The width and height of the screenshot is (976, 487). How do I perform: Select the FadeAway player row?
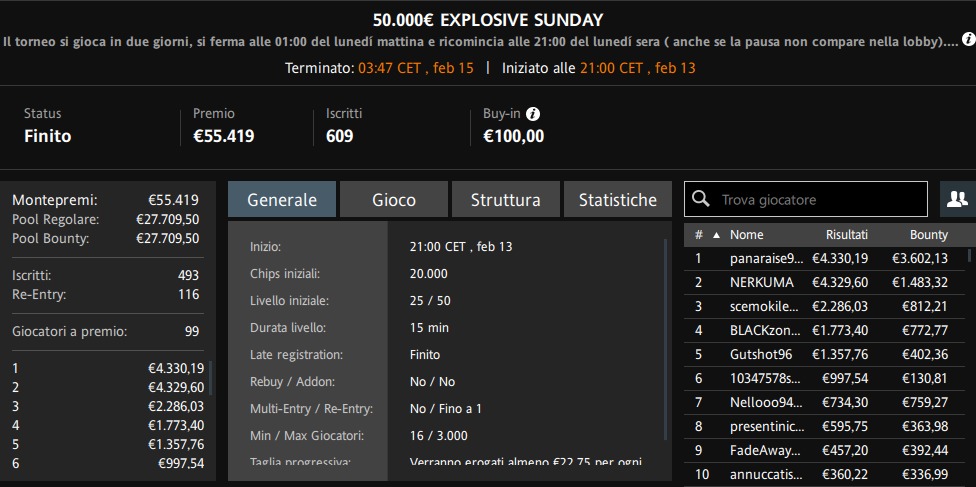tap(830, 450)
